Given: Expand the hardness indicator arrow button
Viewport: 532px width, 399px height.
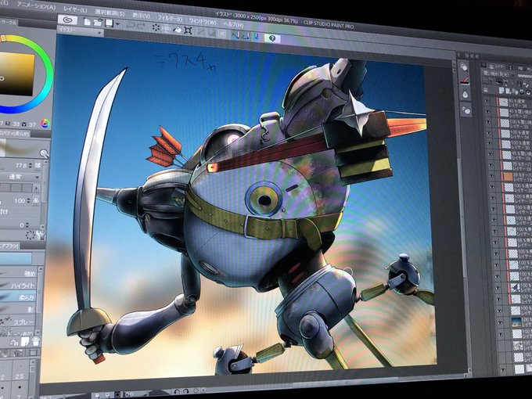Looking at the screenshot, I should 36,188.
